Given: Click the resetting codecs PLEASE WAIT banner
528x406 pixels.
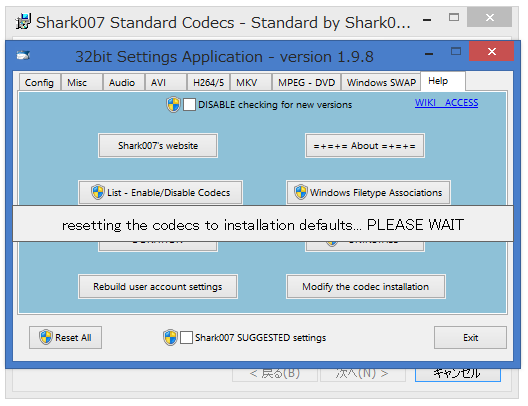Looking at the screenshot, I should [263, 224].
